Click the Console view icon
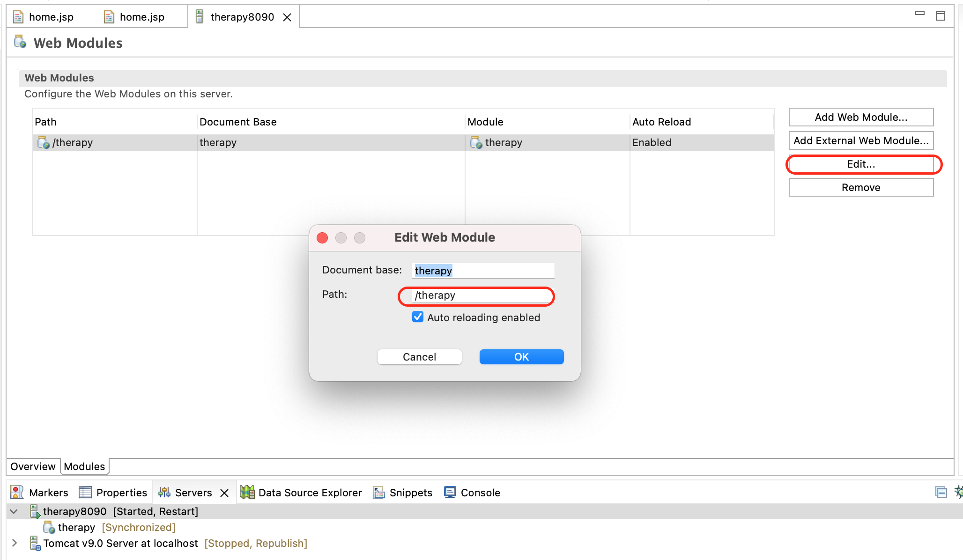963x560 pixels. click(450, 493)
